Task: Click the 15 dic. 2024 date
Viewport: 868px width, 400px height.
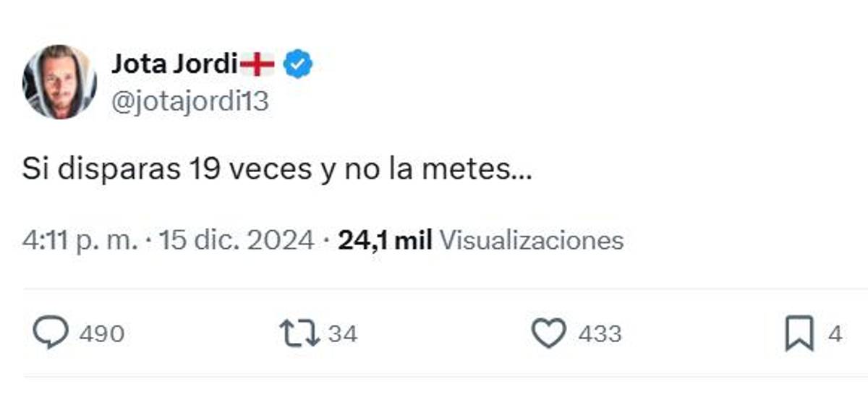Action: [236, 240]
